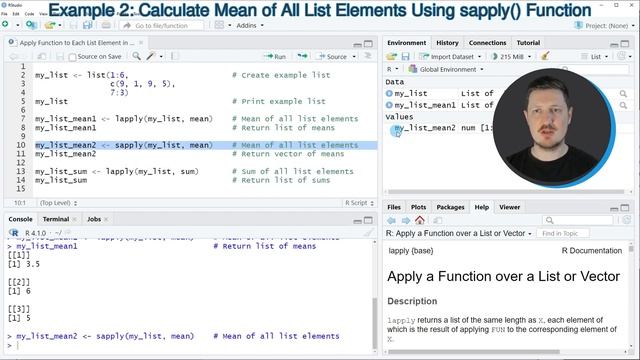This screenshot has width=640, height=360.
Task: Open the Viewer tab
Action: (x=509, y=207)
